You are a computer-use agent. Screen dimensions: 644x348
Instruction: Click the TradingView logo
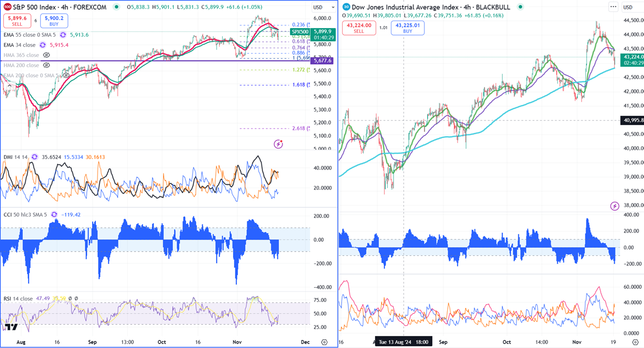[x=11, y=327]
